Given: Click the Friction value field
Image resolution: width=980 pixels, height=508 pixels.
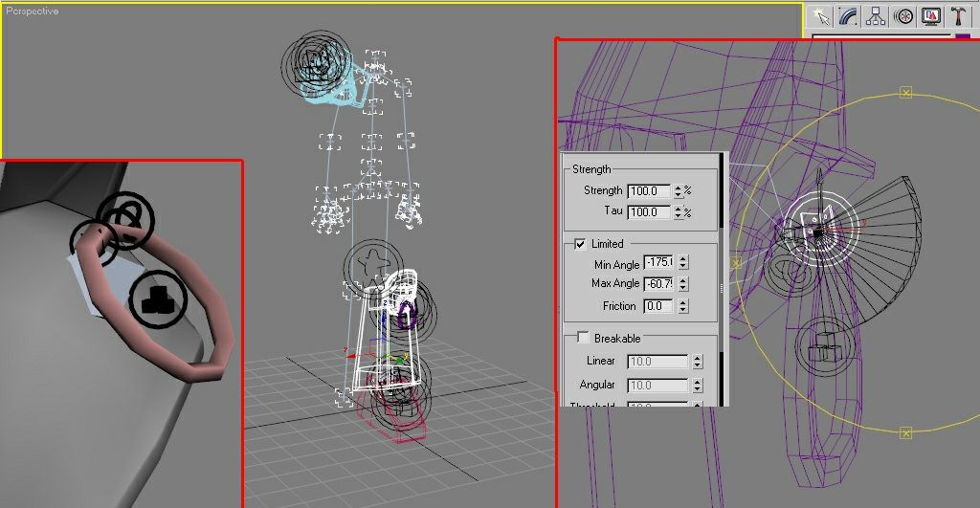Looking at the screenshot, I should (659, 306).
